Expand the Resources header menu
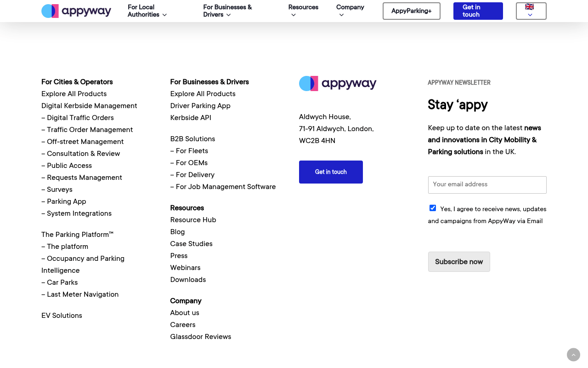Screen dimensions: 588x368 pos(303,11)
